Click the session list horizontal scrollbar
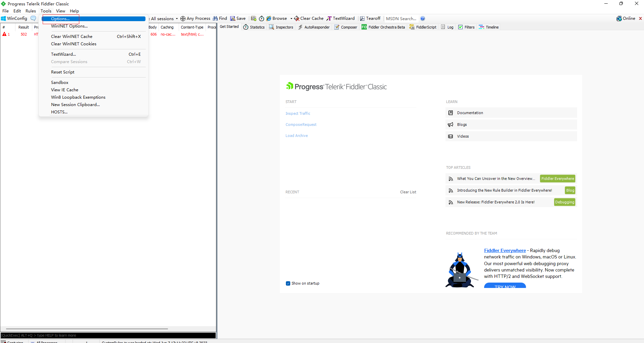Viewport: 644px width, 343px height. tap(87, 329)
